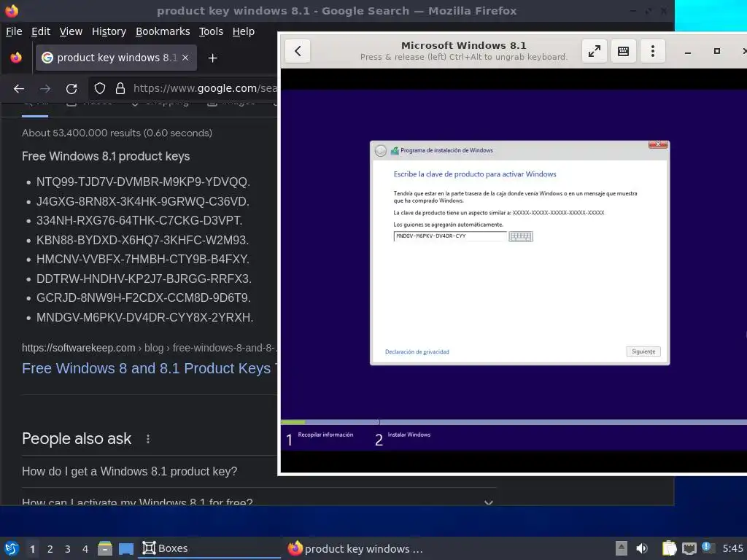Click key 334NH-RXG76-64THK-C7CKG-D3VPT

(139, 220)
